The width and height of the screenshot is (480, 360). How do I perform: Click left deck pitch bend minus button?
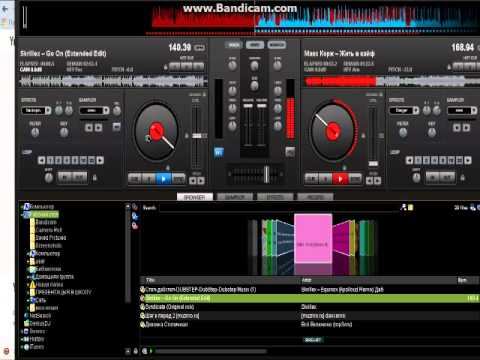pos(193,181)
